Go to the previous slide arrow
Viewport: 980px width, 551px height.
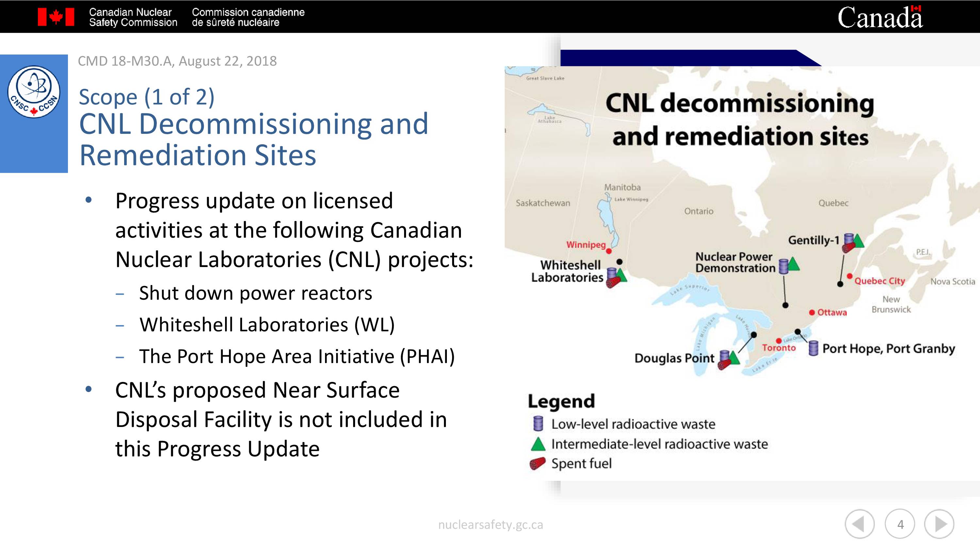[x=859, y=524]
